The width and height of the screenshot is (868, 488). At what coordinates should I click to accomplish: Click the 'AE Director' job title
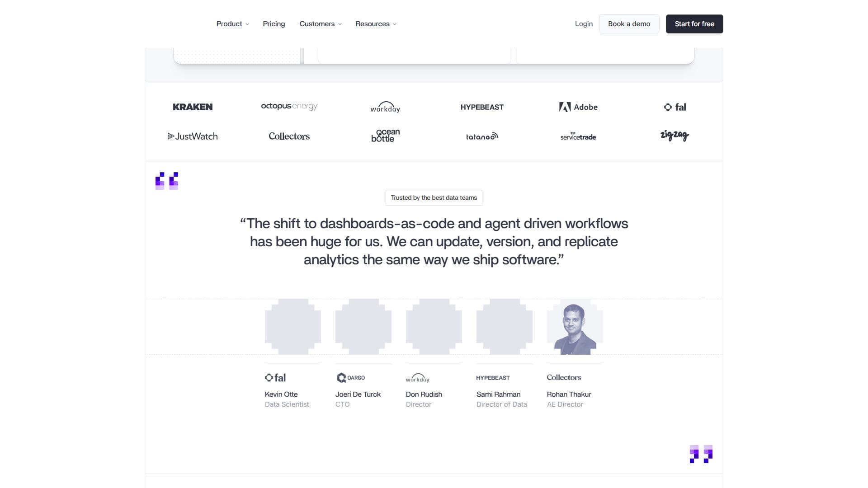(565, 404)
